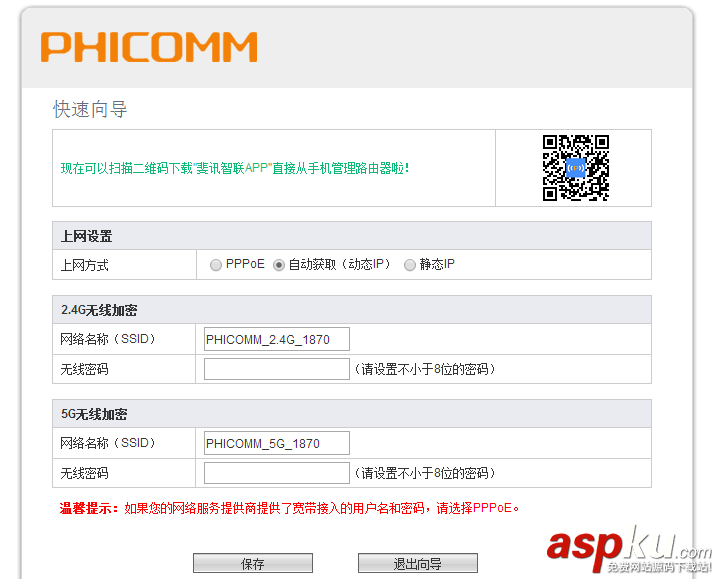Click the 退出向导 button

point(417,563)
